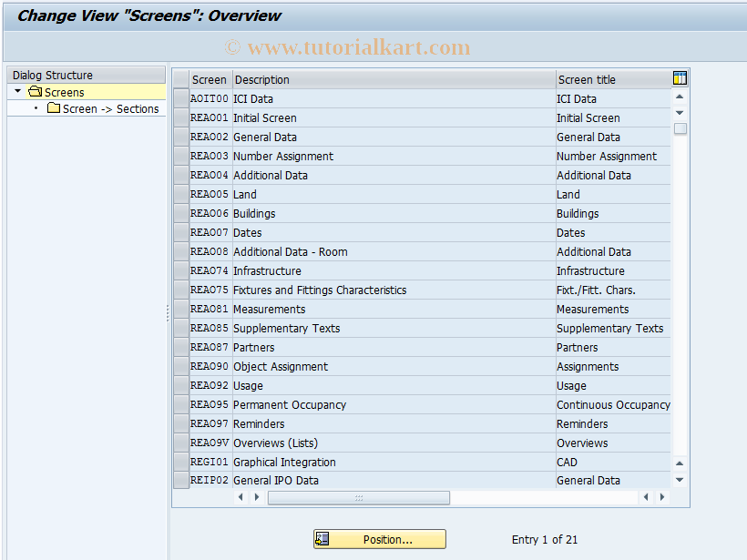The height and width of the screenshot is (560, 747).
Task: Select row REA005 Land
Action: point(181,194)
